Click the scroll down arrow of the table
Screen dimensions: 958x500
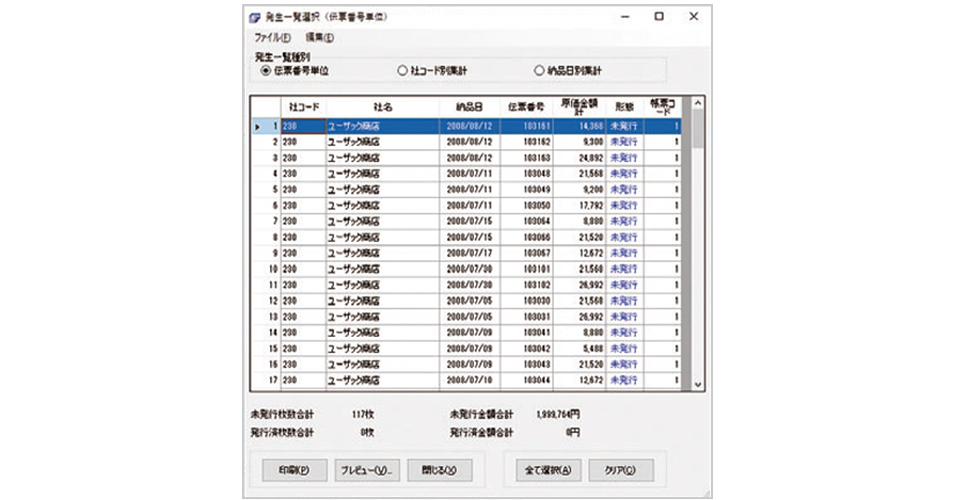698,383
